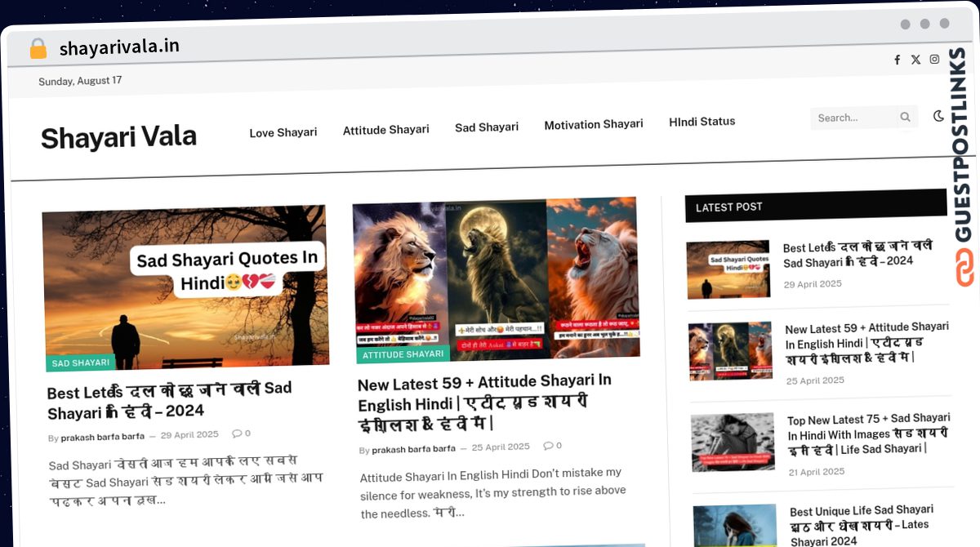Go to the Sad Shayari menu item
Viewport: 980px width, 547px height.
coord(487,127)
